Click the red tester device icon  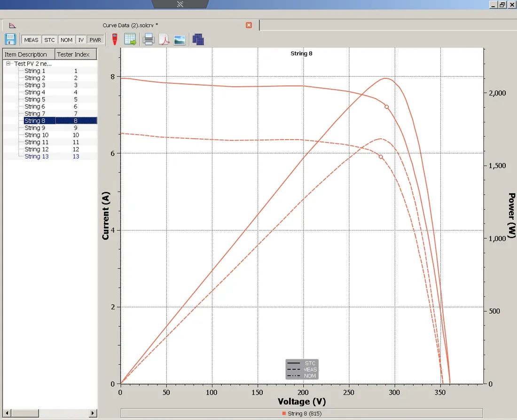[115, 39]
